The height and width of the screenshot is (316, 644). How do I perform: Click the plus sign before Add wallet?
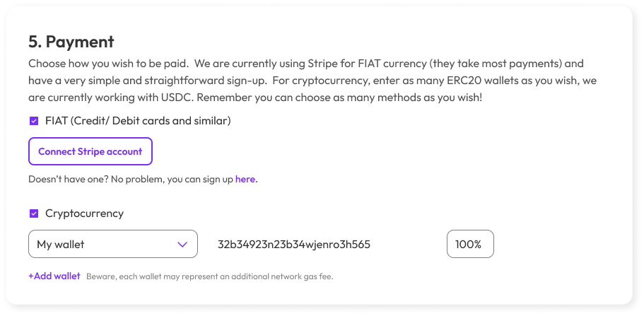coord(31,276)
